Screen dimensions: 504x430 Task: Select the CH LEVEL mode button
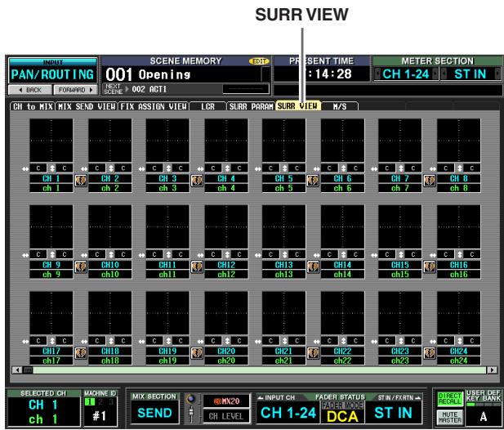point(226,416)
